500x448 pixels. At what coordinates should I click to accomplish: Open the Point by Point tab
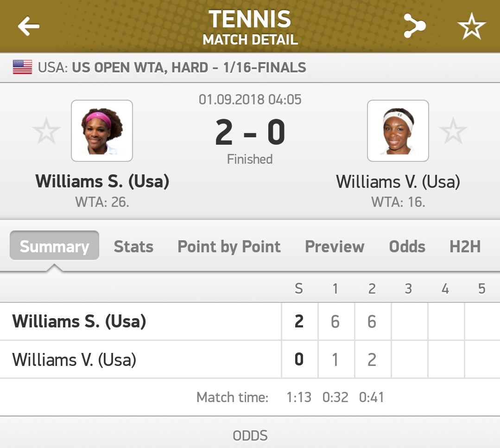pyautogui.click(x=229, y=246)
